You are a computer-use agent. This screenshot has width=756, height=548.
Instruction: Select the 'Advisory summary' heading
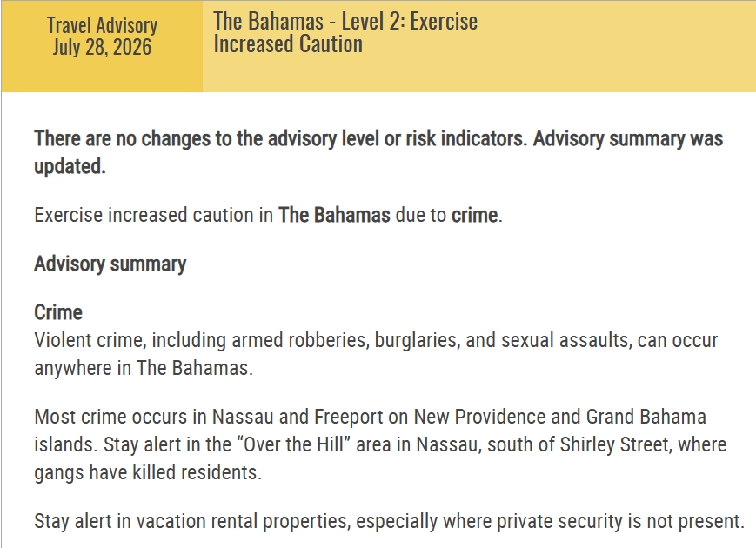pos(110,264)
